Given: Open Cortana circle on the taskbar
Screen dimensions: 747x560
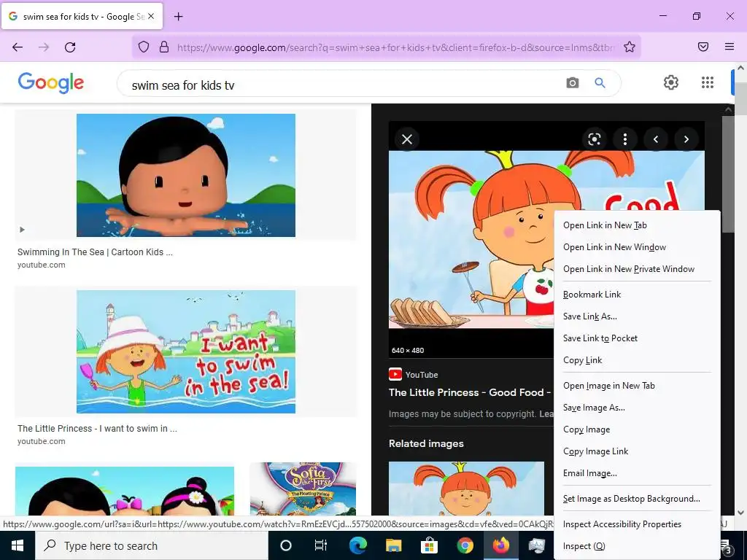Looking at the screenshot, I should (285, 545).
